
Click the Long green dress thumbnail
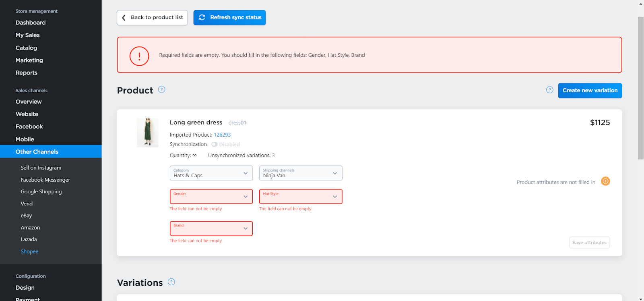click(x=148, y=133)
